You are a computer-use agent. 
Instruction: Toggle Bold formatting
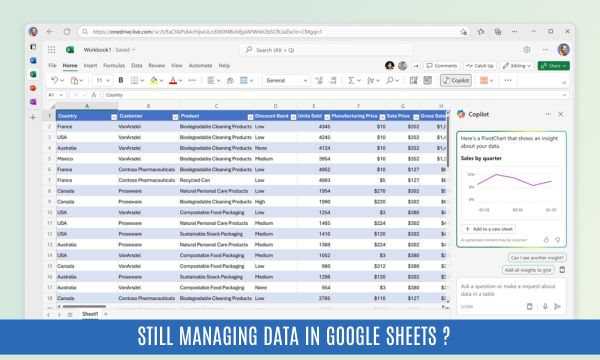(121, 80)
